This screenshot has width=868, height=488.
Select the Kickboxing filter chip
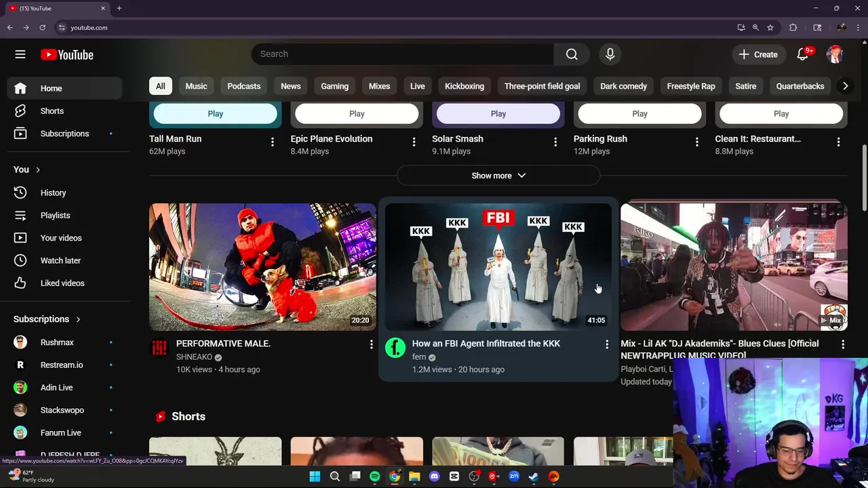pyautogui.click(x=465, y=86)
